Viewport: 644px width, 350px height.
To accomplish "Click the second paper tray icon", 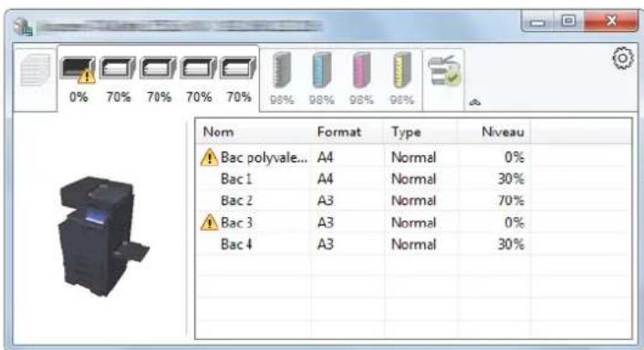I will pyautogui.click(x=118, y=68).
